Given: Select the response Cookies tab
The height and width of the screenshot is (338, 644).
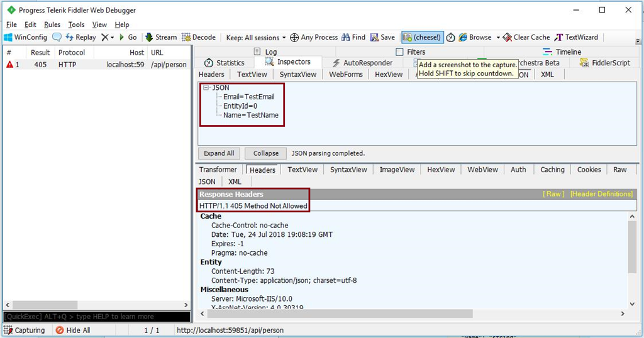Looking at the screenshot, I should [x=589, y=170].
